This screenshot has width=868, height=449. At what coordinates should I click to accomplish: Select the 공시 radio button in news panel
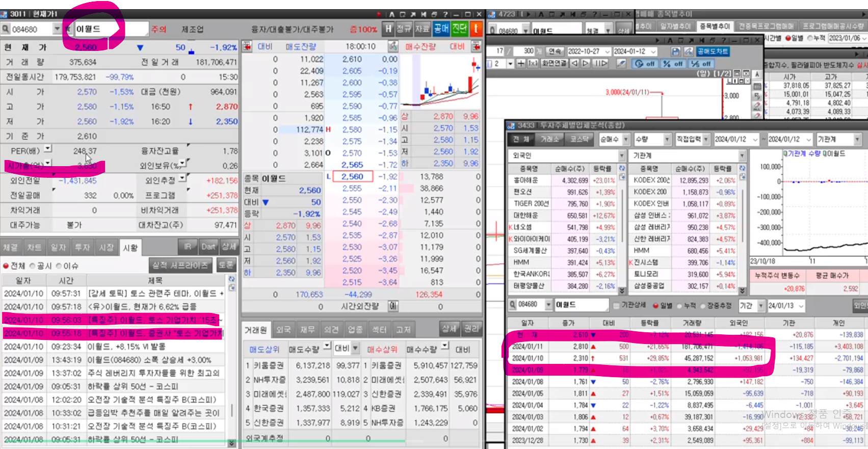[x=33, y=266]
